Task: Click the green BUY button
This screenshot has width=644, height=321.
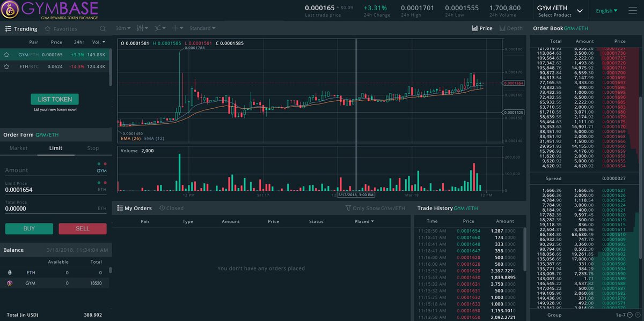Action: click(x=29, y=228)
